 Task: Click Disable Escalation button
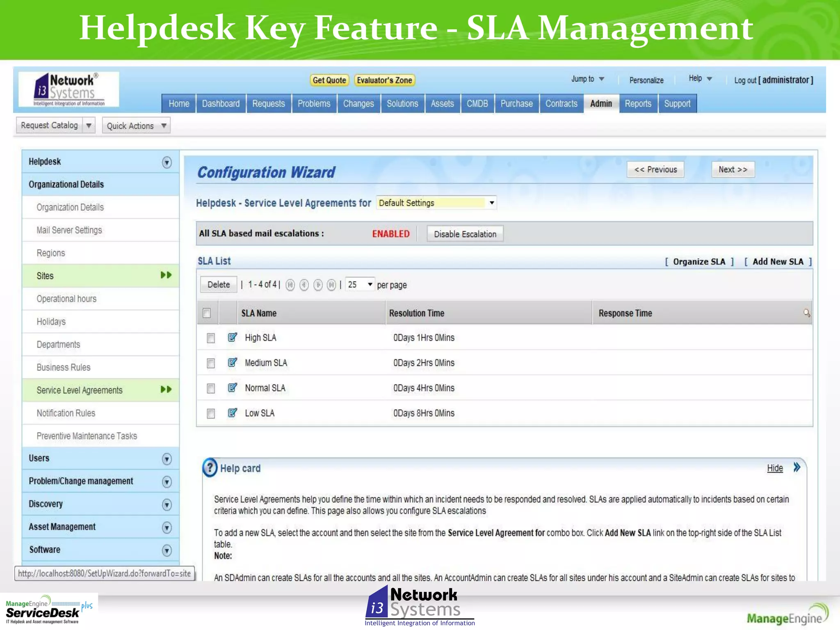465,234
